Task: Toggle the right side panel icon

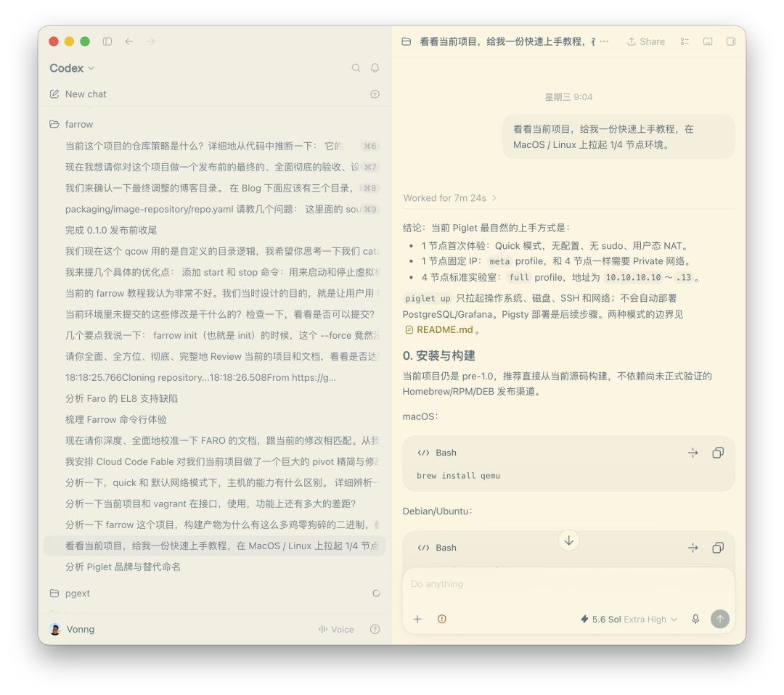Action: 731,41
